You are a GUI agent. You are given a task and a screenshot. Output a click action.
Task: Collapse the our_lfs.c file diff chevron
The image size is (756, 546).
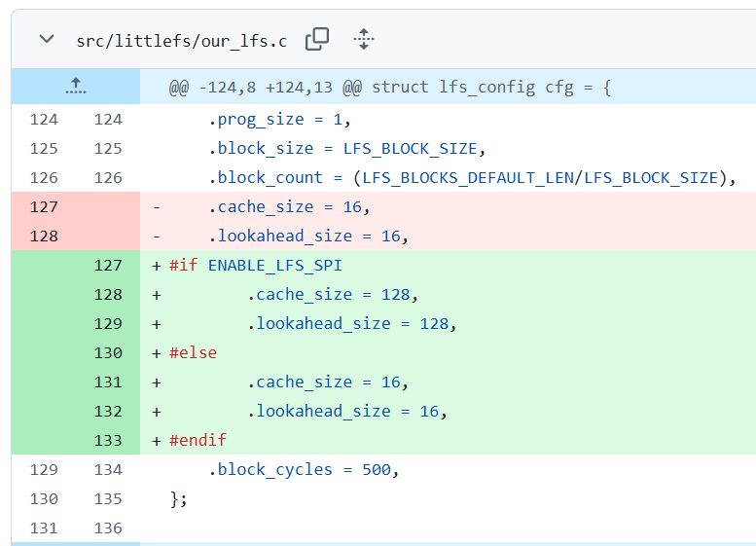(x=47, y=39)
